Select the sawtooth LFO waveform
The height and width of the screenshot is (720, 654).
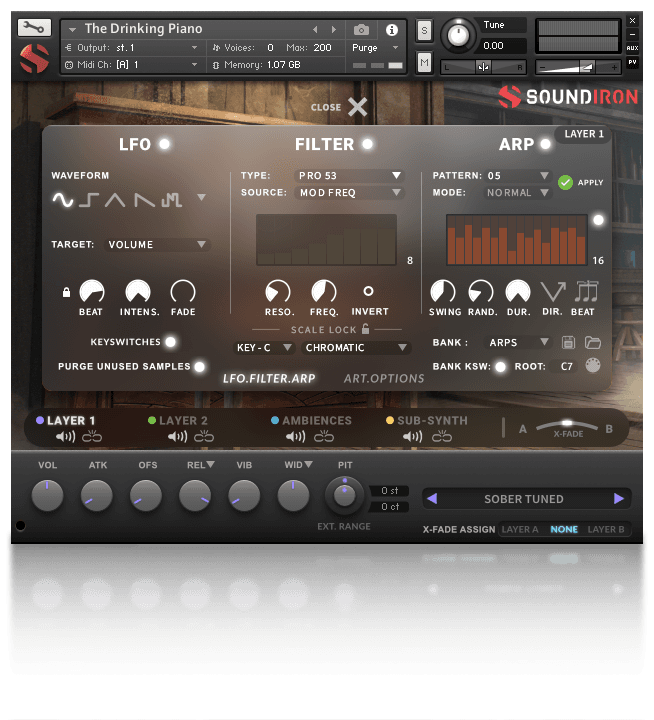tap(144, 199)
